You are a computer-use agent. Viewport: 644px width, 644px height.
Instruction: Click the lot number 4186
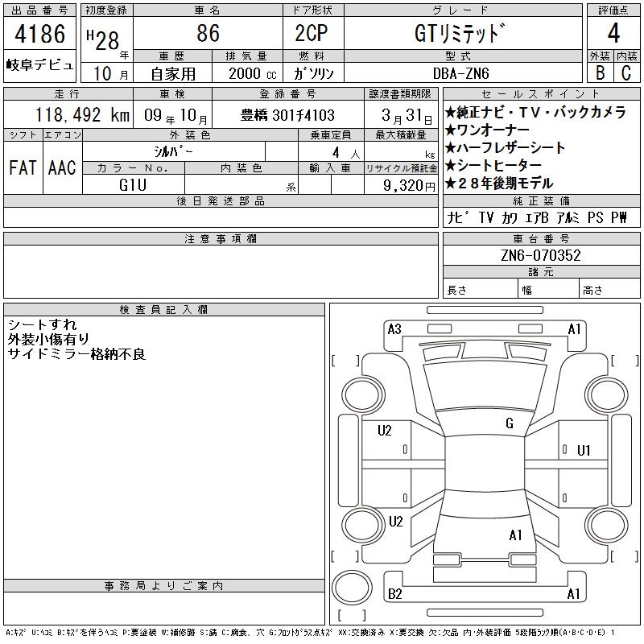[39, 34]
